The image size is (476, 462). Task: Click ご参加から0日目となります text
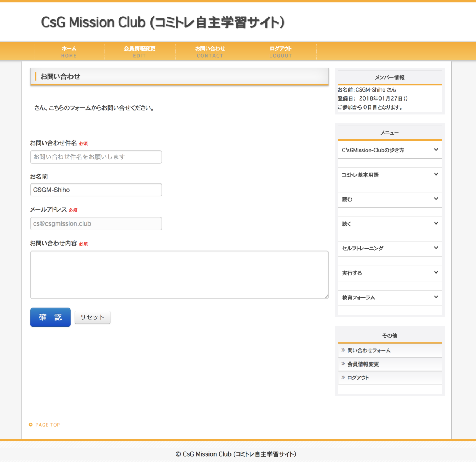coord(370,107)
